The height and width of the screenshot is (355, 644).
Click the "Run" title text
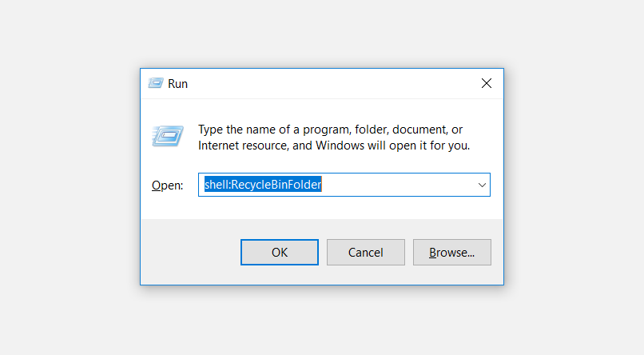click(178, 83)
